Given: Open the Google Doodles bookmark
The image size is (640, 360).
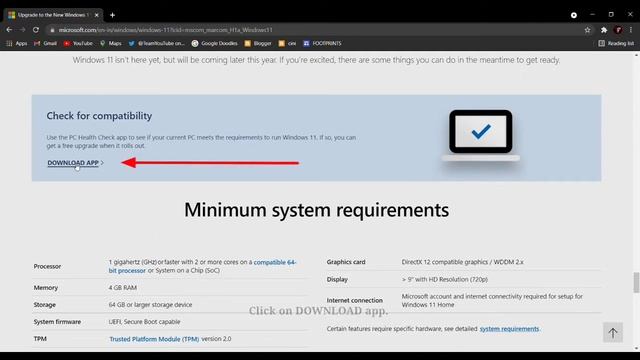Looking at the screenshot, I should pyautogui.click(x=215, y=43).
